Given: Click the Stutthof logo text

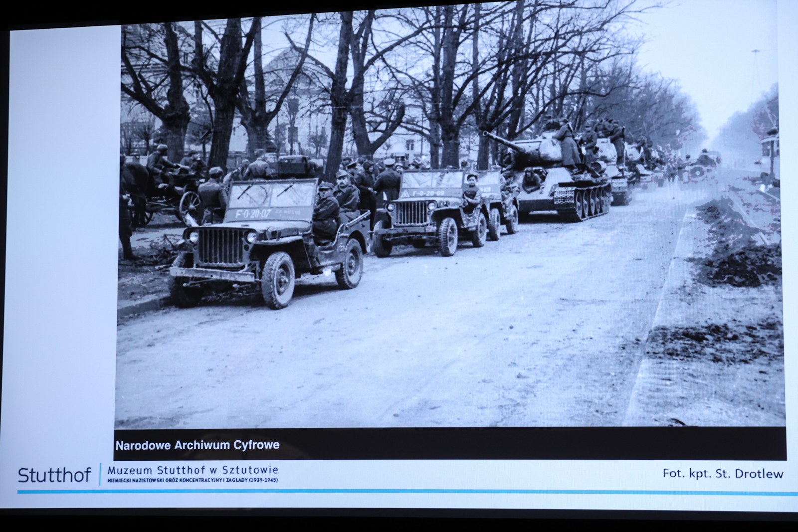Looking at the screenshot, I should 54,475.
